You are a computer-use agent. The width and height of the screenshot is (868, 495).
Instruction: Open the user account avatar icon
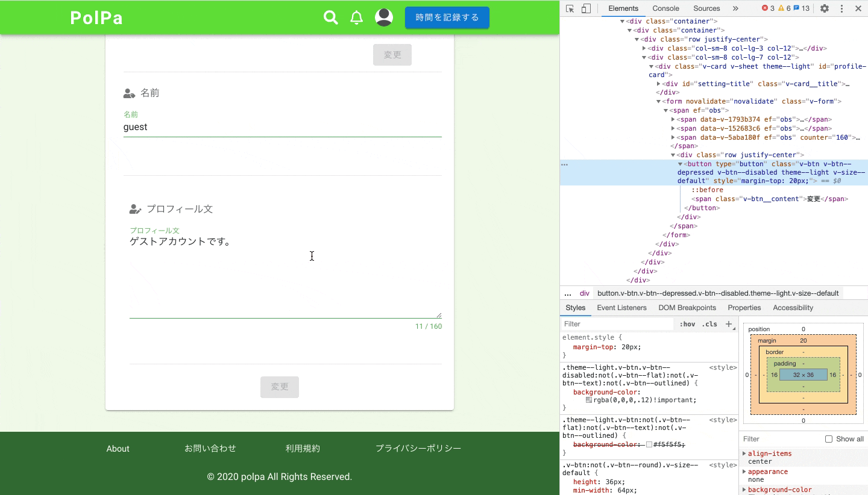[x=384, y=17]
